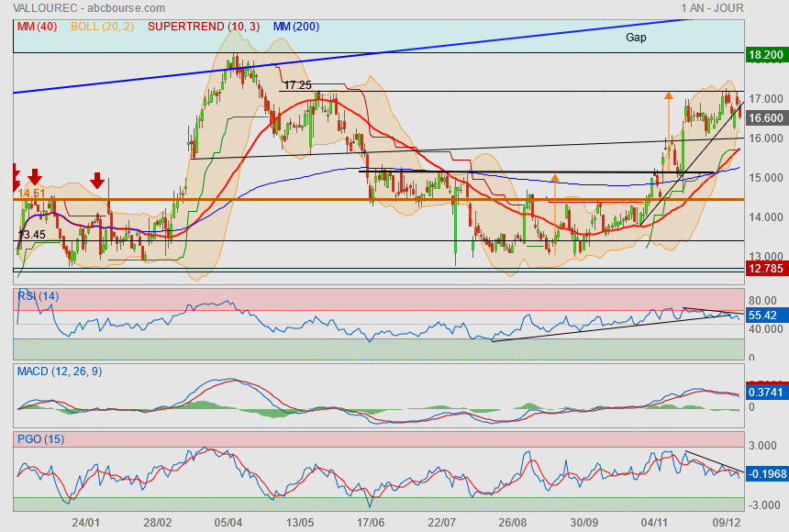Click the 13.45 support level label
This screenshot has width=789, height=532.
point(32,235)
